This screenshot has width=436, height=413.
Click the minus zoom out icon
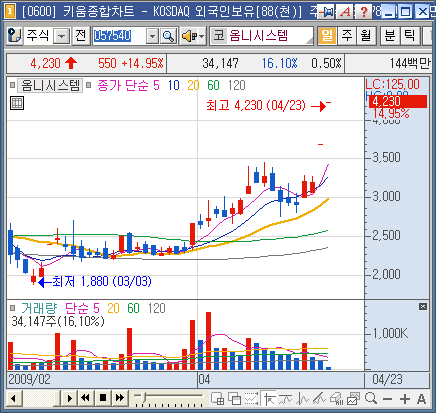(387, 399)
